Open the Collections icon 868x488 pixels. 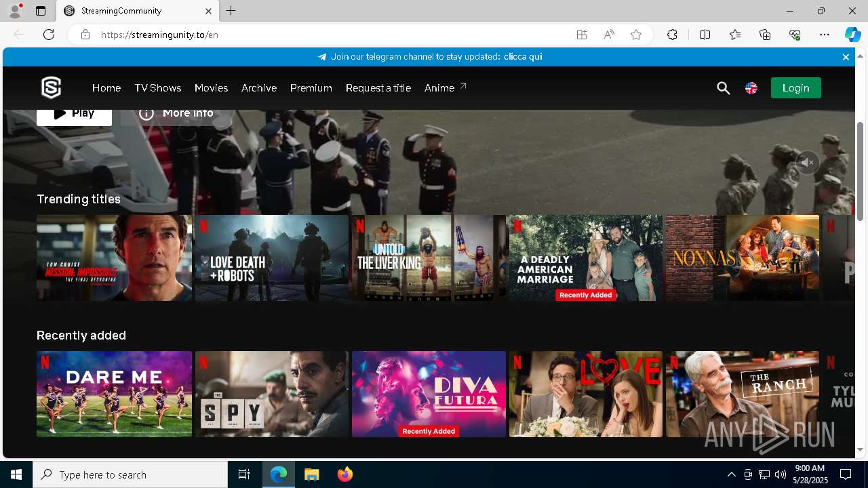coord(765,35)
